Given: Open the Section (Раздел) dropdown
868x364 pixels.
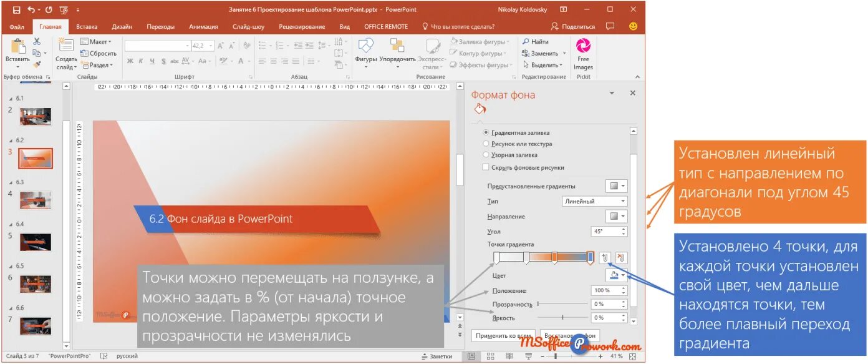Looking at the screenshot, I should [97, 65].
